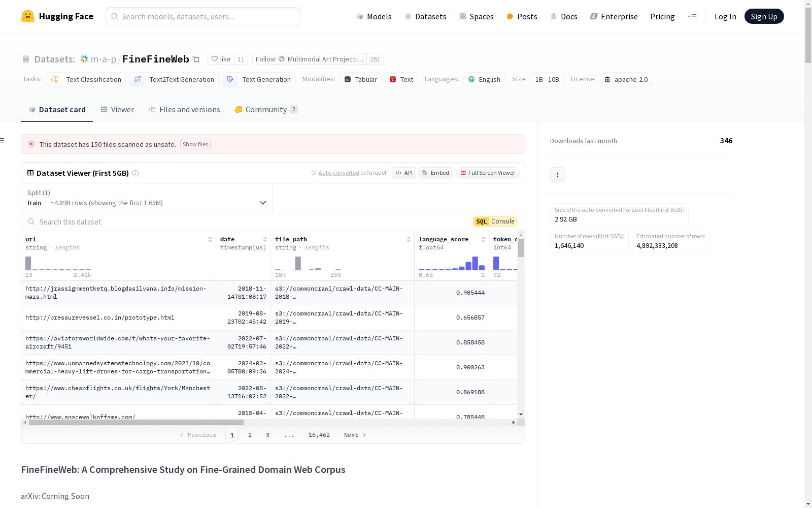812x508 pixels.
Task: Go to Models in the top navigation
Action: [374, 16]
